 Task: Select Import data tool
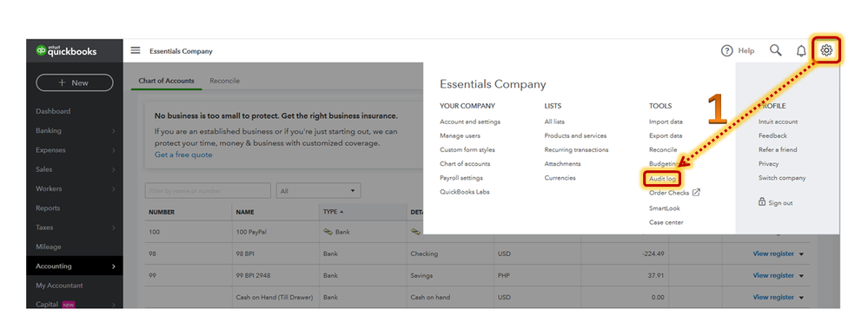[x=666, y=122]
